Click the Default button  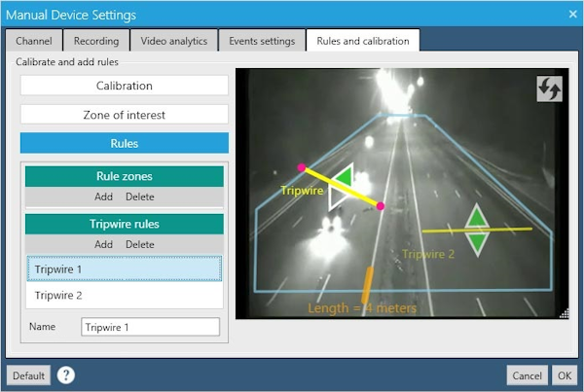coord(28,375)
